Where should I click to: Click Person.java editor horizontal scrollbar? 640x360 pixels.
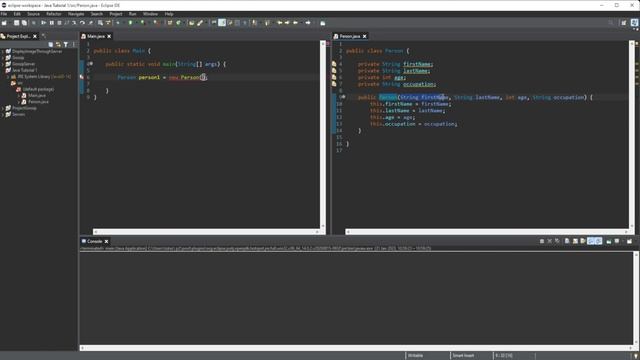click(x=487, y=232)
